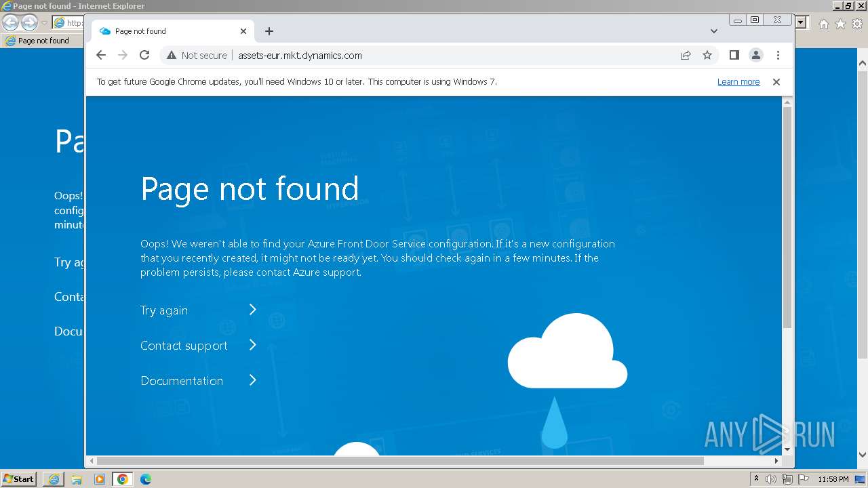The image size is (868, 488).
Task: Click the horizontal scrollbar right arrow
Action: coord(776,461)
